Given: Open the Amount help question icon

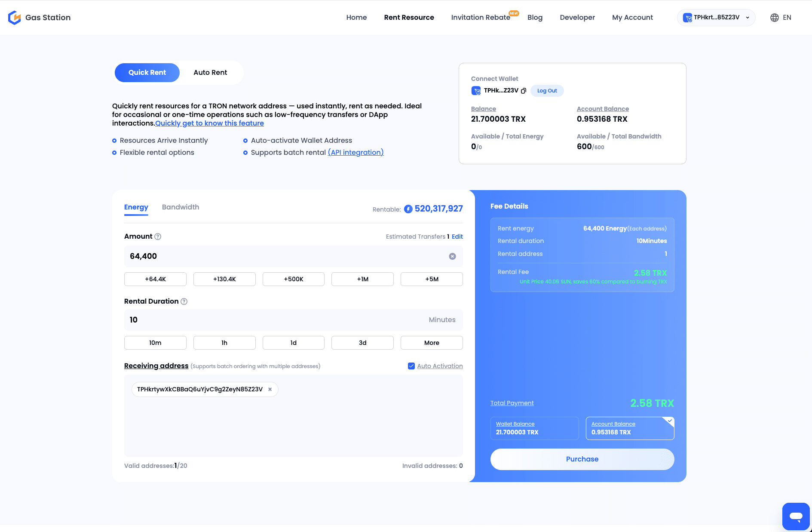Looking at the screenshot, I should coord(158,237).
